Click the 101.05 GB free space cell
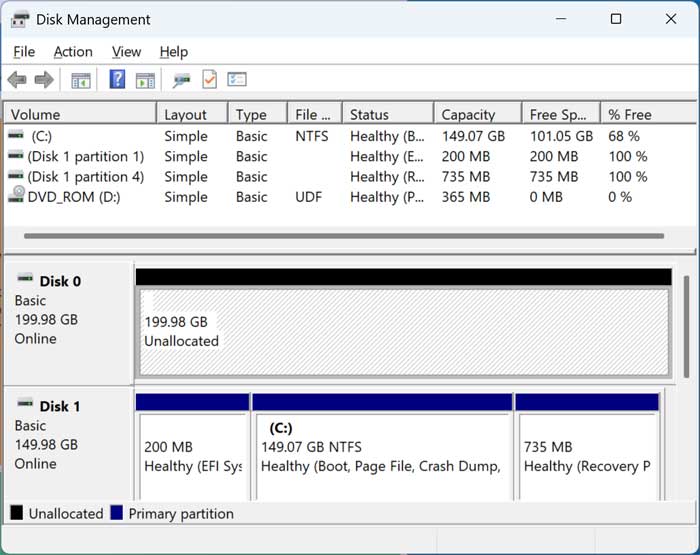 point(561,136)
